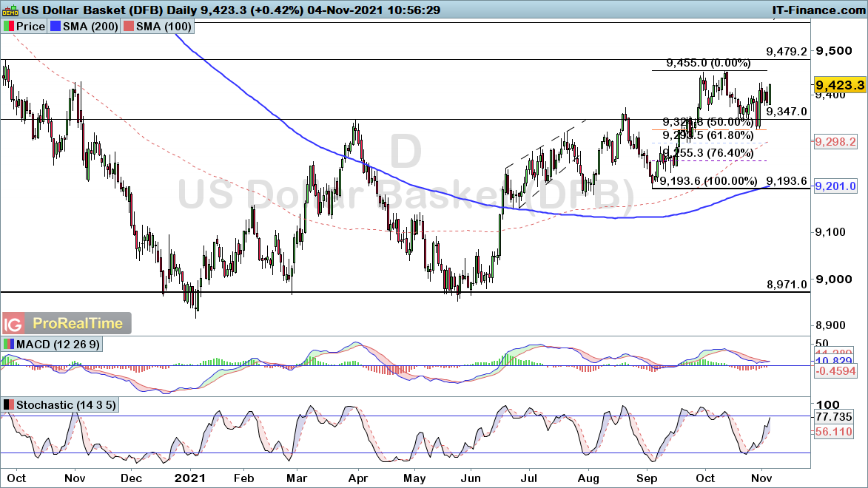Image resolution: width=868 pixels, height=488 pixels.
Task: Click the 9,347.0 price level label
Action: click(x=786, y=111)
